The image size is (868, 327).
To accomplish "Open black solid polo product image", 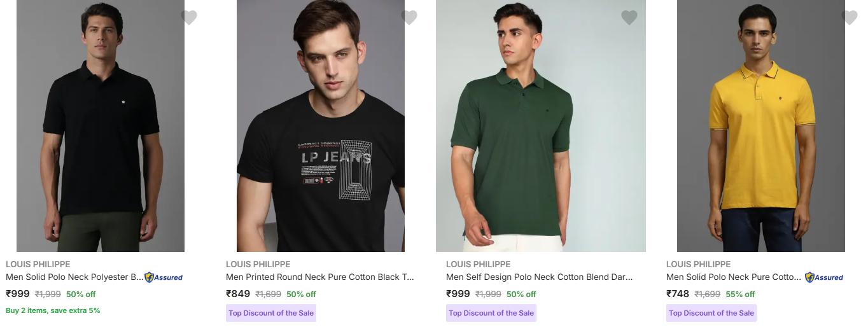I will (101, 127).
